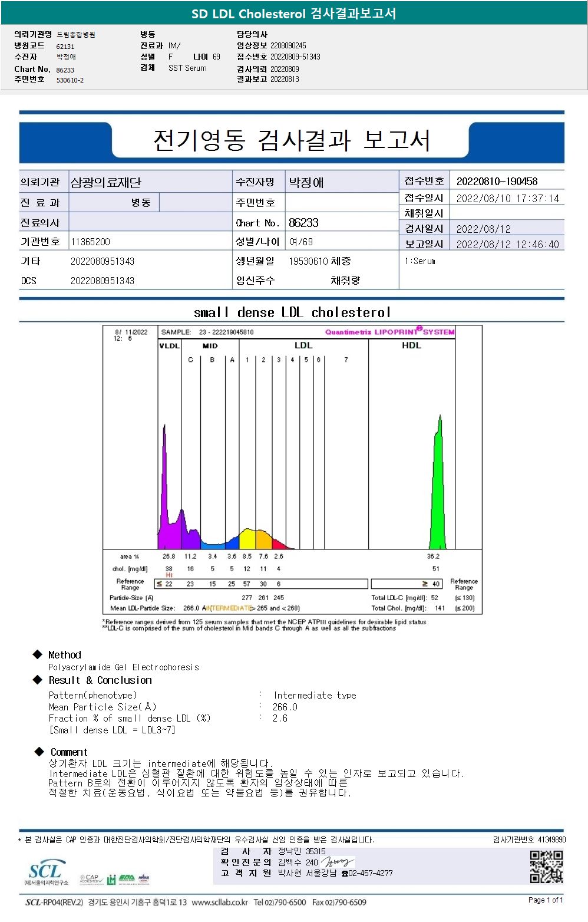Click the green HDL peak in the chart
This screenshot has height=922, width=588.
click(x=438, y=482)
